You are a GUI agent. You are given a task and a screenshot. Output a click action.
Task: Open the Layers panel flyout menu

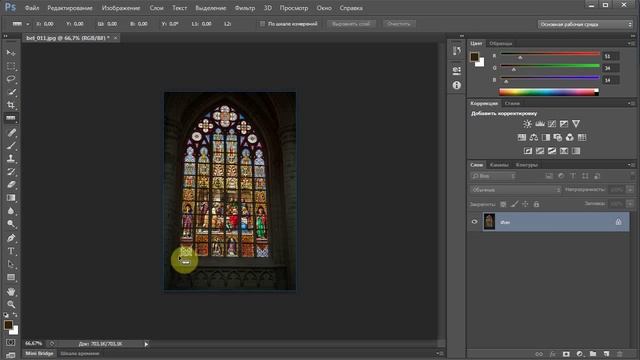(x=631, y=165)
